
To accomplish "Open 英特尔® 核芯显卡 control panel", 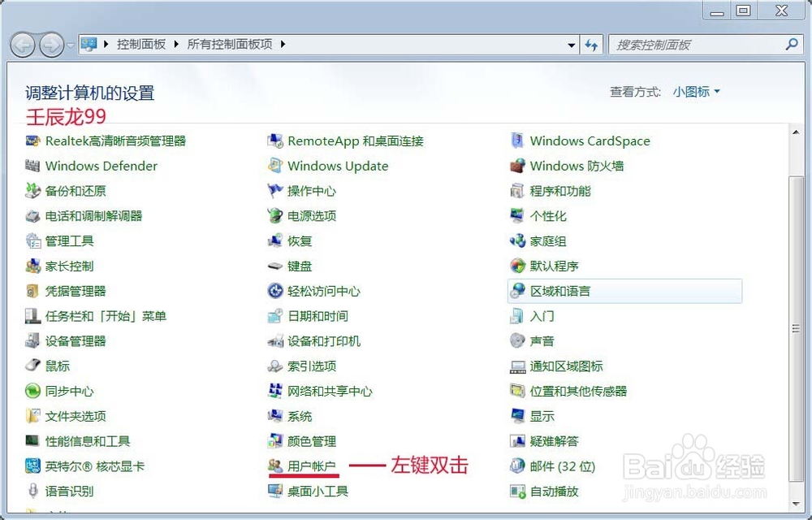I will point(92,466).
